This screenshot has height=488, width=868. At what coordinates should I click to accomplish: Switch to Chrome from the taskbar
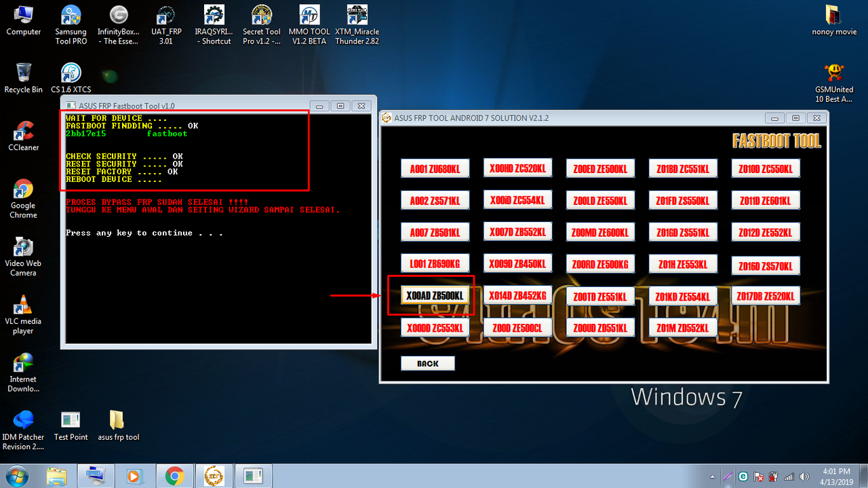(x=175, y=476)
